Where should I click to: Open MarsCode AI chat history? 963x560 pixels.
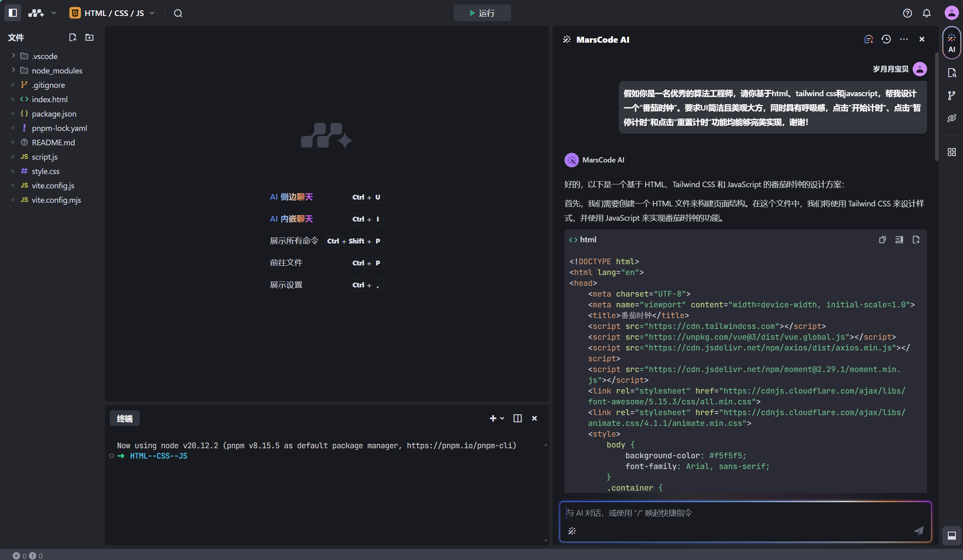point(886,39)
